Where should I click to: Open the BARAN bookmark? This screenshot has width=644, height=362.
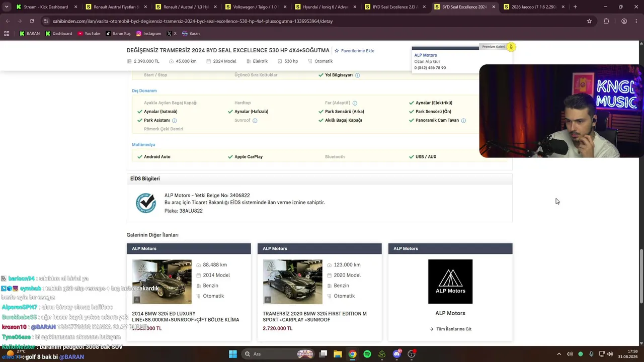click(30, 34)
